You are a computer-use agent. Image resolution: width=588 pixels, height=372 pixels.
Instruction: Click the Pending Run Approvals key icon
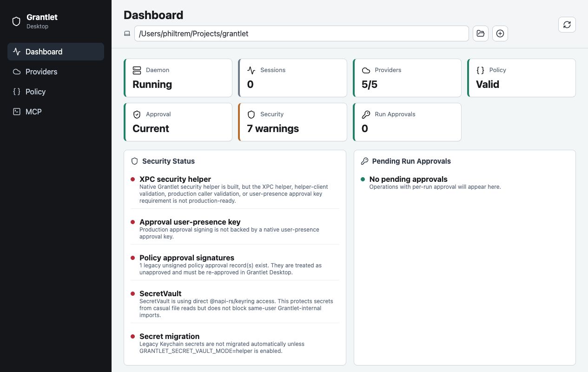(365, 161)
